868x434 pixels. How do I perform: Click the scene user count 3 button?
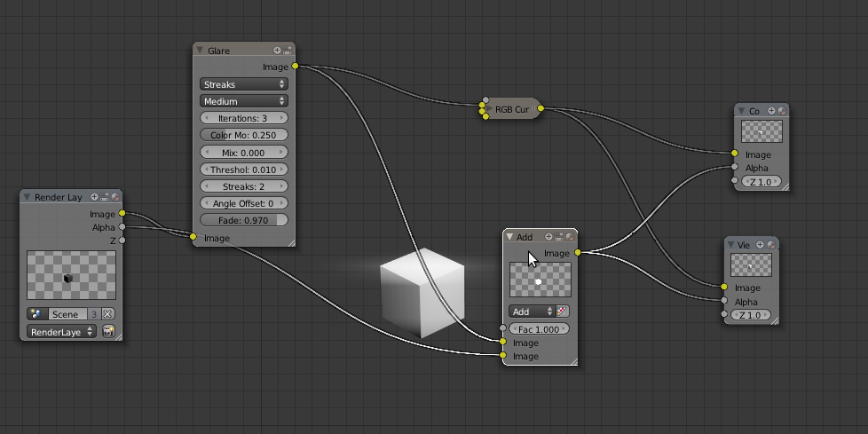(x=94, y=314)
